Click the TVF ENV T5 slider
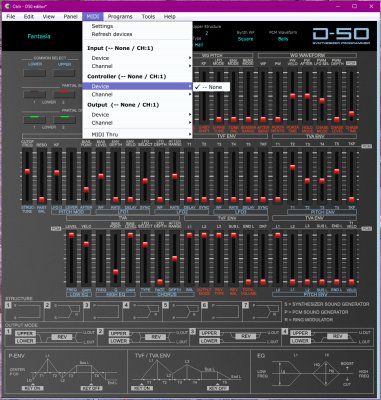This screenshot has width=381, height=400. coord(248,200)
